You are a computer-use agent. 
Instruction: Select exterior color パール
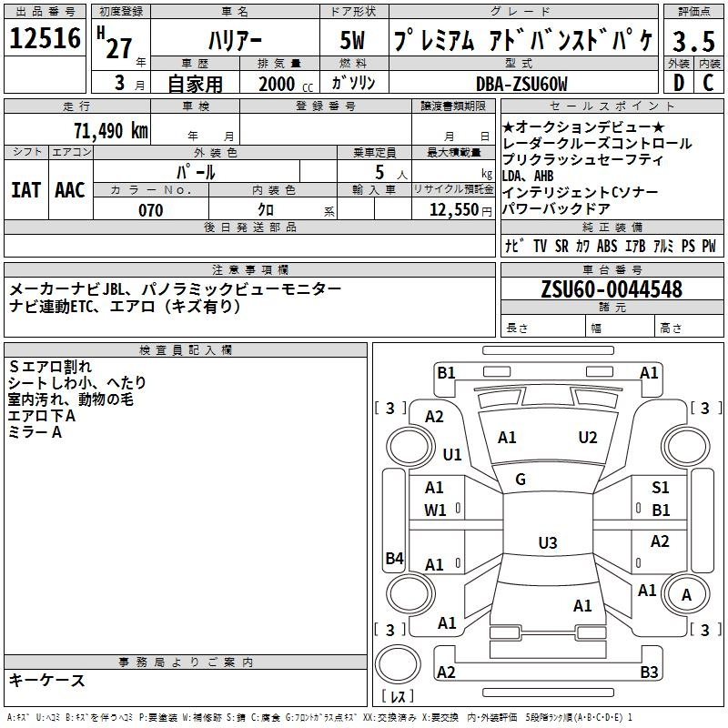tap(196, 172)
